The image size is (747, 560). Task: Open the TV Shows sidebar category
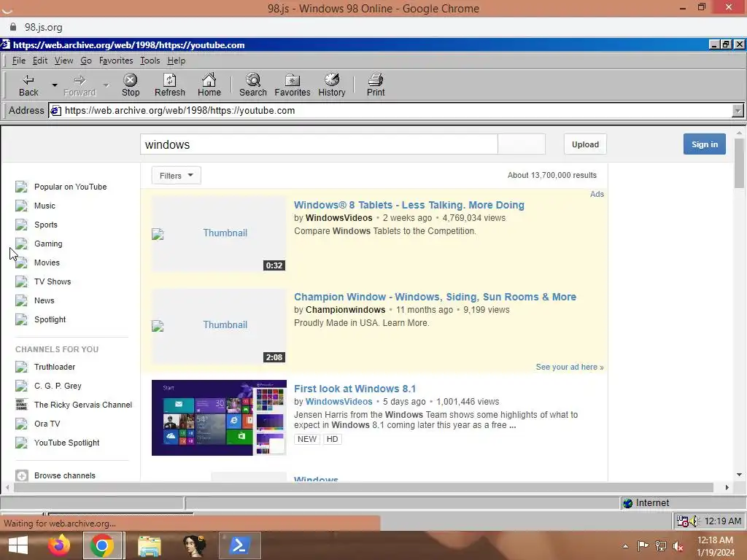[x=53, y=281]
